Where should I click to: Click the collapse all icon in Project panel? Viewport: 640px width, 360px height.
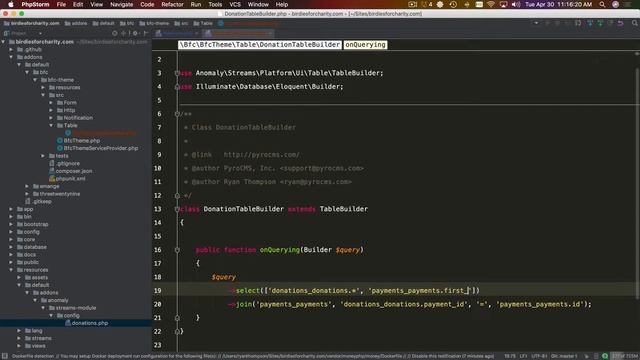pos(123,33)
